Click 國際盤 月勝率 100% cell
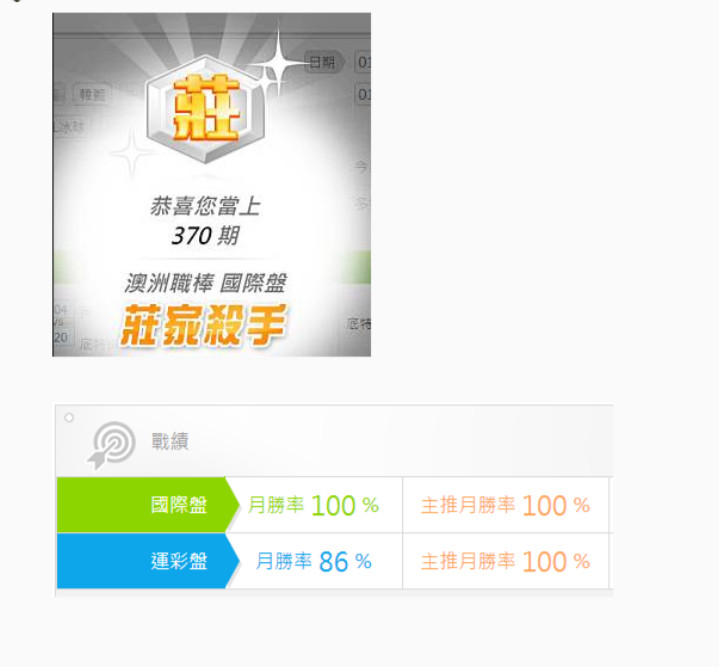Screen dimensions: 719x667 tap(314, 505)
